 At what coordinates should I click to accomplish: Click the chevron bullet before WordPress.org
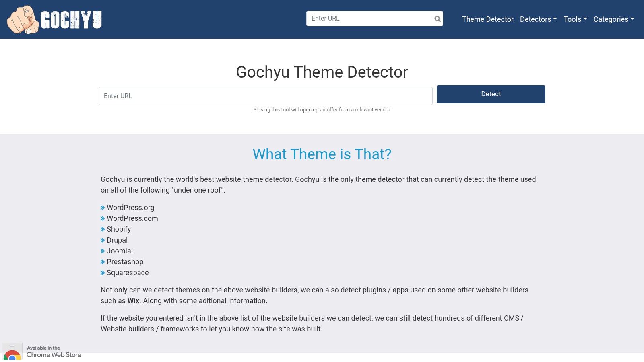103,208
